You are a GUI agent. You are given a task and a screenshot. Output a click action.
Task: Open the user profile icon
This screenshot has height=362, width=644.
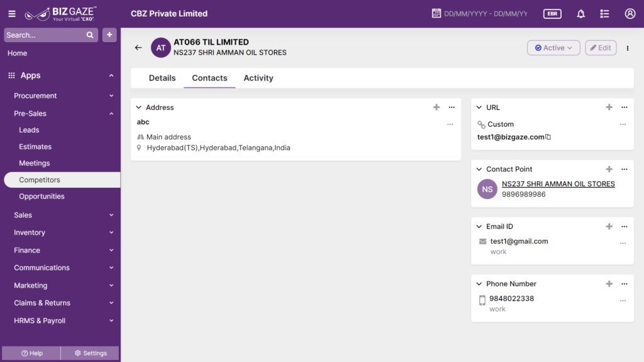point(630,14)
